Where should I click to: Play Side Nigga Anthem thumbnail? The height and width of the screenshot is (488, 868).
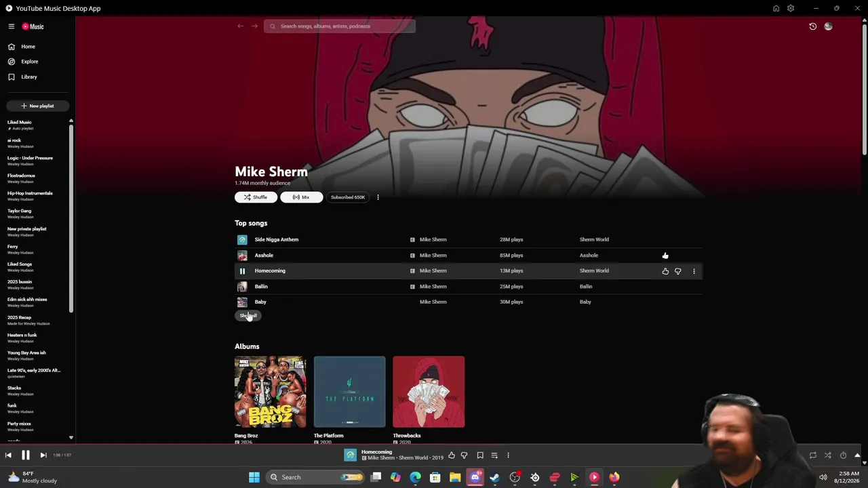[242, 240]
